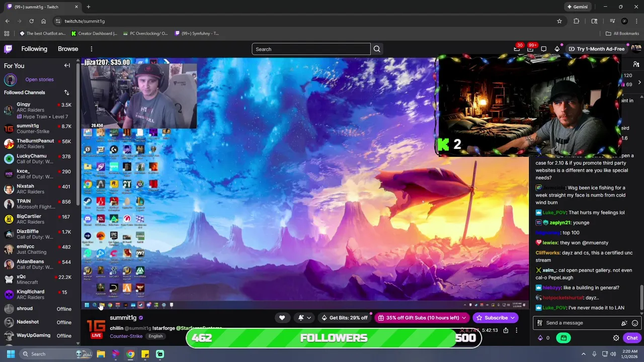Viewport: 644px width, 362px height.
Task: Open the Counter-Strike category link
Action: (126, 336)
